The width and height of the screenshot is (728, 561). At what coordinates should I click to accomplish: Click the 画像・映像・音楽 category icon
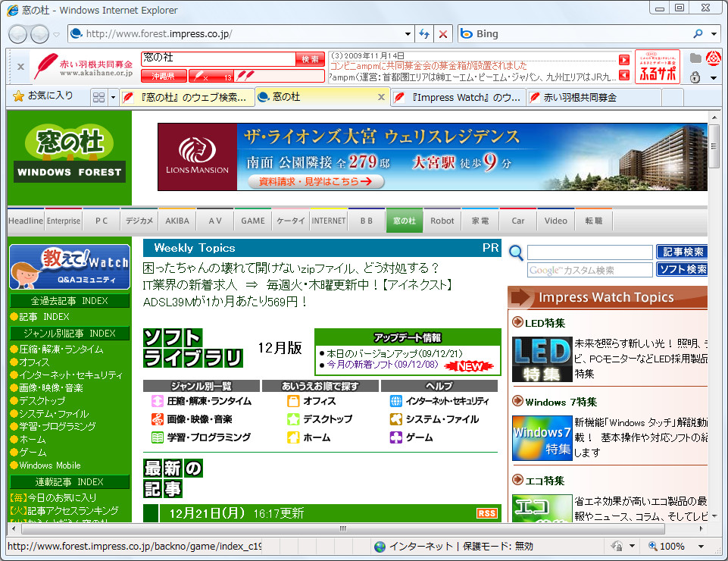pyautogui.click(x=158, y=418)
